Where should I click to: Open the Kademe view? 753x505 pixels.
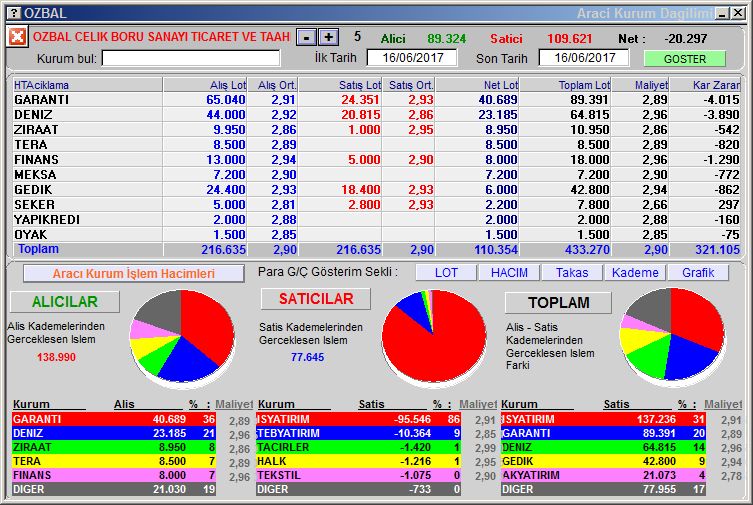coord(635,273)
